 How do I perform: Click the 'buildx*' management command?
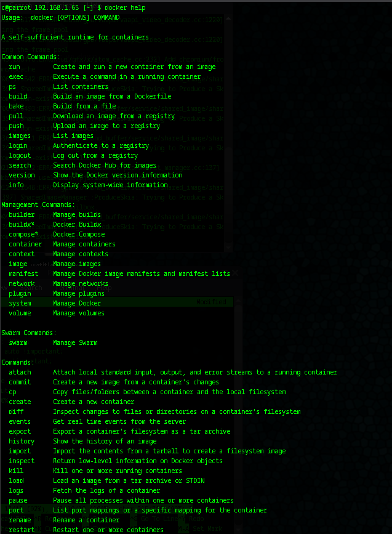22,224
